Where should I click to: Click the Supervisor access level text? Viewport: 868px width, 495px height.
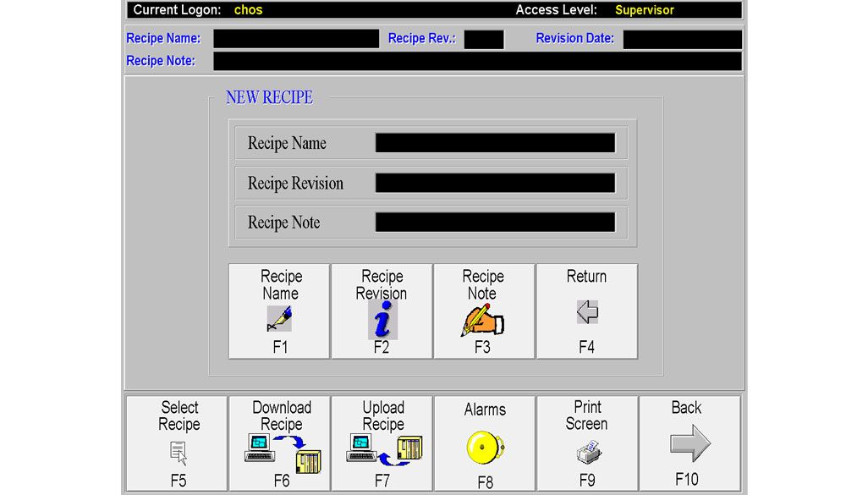pyautogui.click(x=644, y=10)
